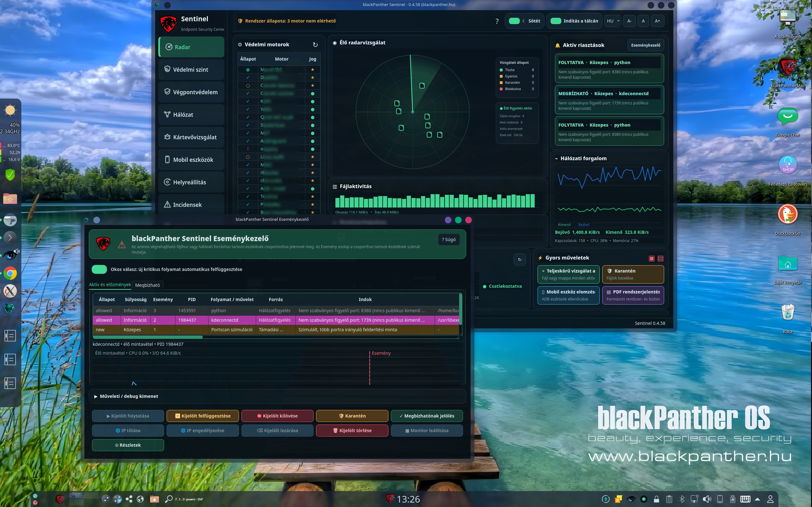This screenshot has width=812, height=507.
Task: Open the clipboard icon in the system tray
Action: click(x=669, y=499)
